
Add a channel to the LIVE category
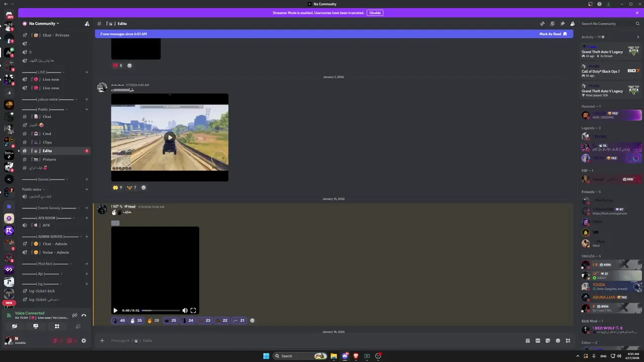click(x=87, y=72)
